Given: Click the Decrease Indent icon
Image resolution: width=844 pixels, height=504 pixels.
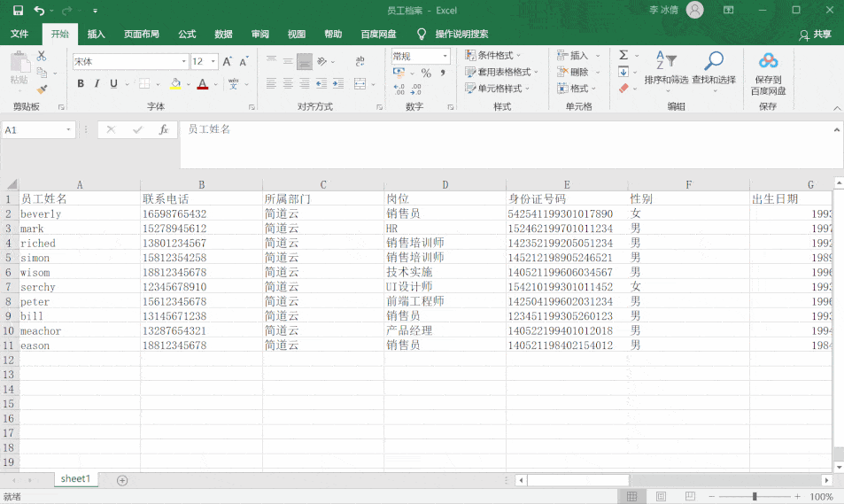Looking at the screenshot, I should point(321,83).
